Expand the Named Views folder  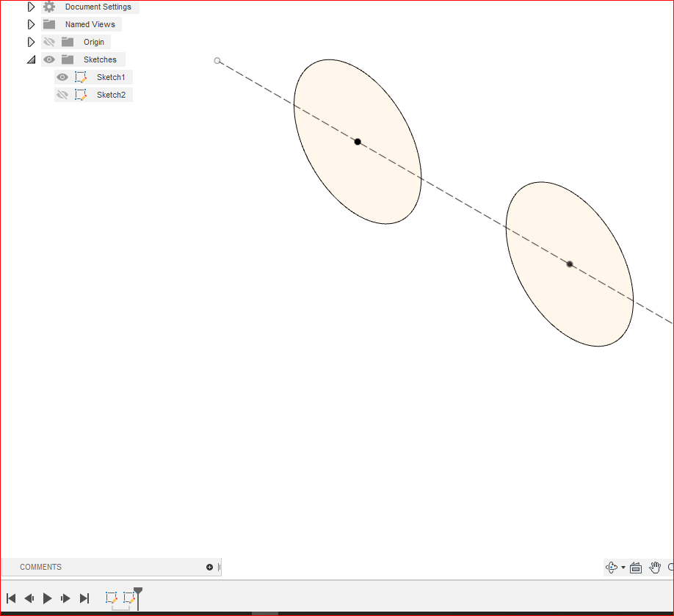click(31, 24)
